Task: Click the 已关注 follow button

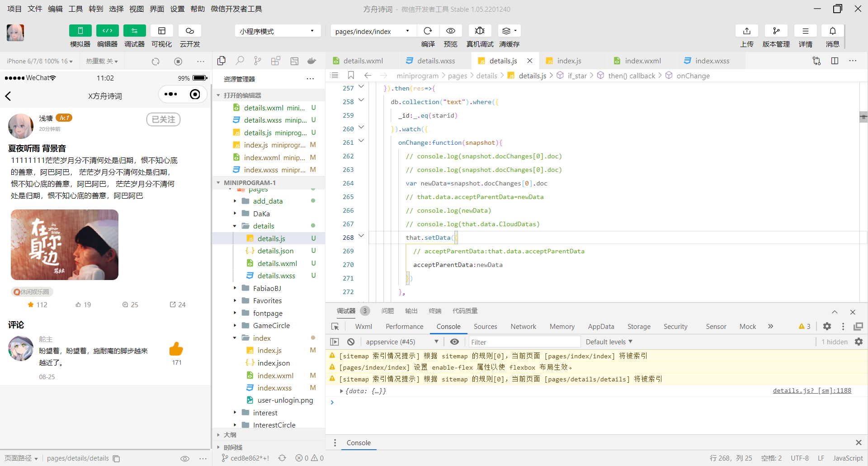Action: click(x=163, y=119)
